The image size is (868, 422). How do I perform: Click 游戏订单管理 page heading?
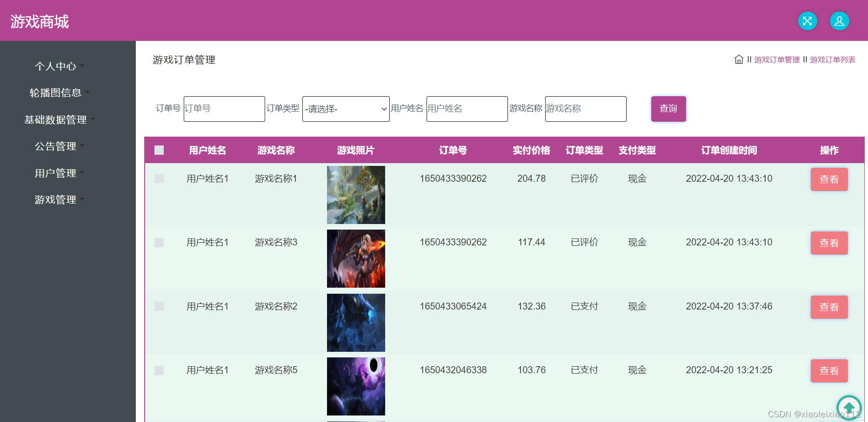(x=184, y=59)
